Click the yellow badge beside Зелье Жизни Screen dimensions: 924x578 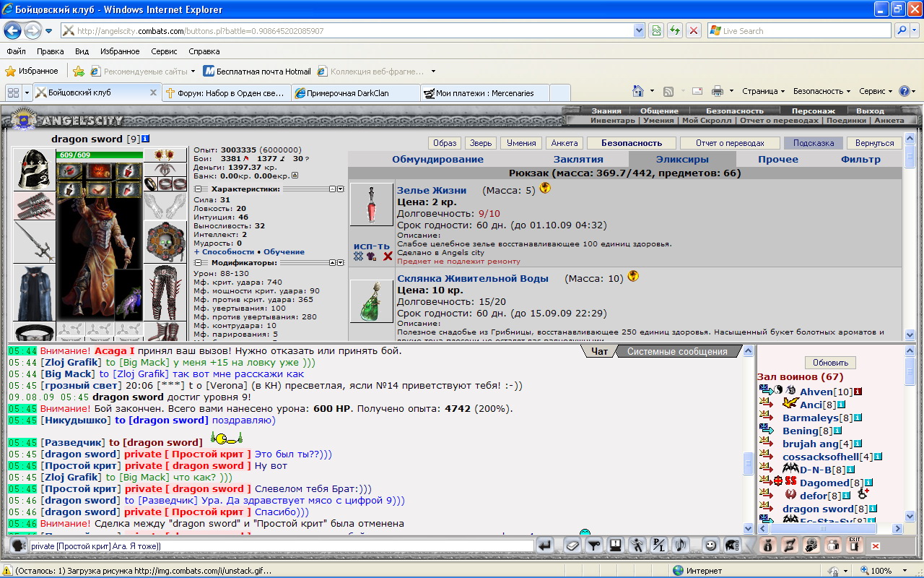coord(546,189)
